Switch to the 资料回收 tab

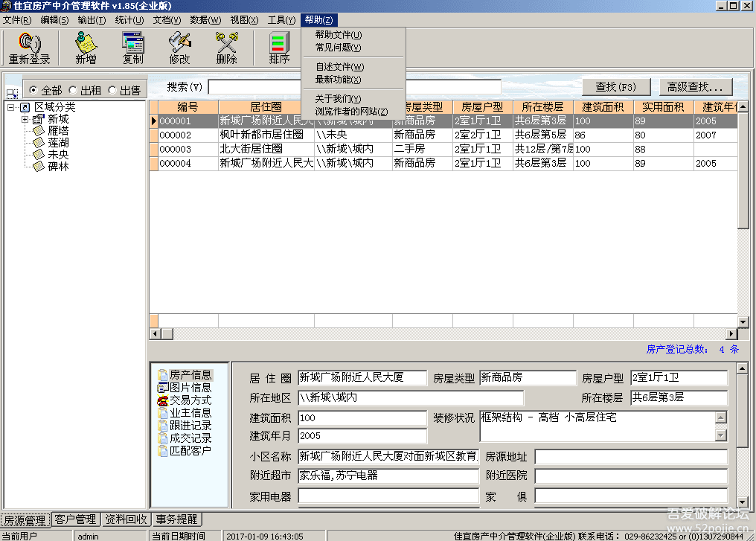(x=126, y=519)
